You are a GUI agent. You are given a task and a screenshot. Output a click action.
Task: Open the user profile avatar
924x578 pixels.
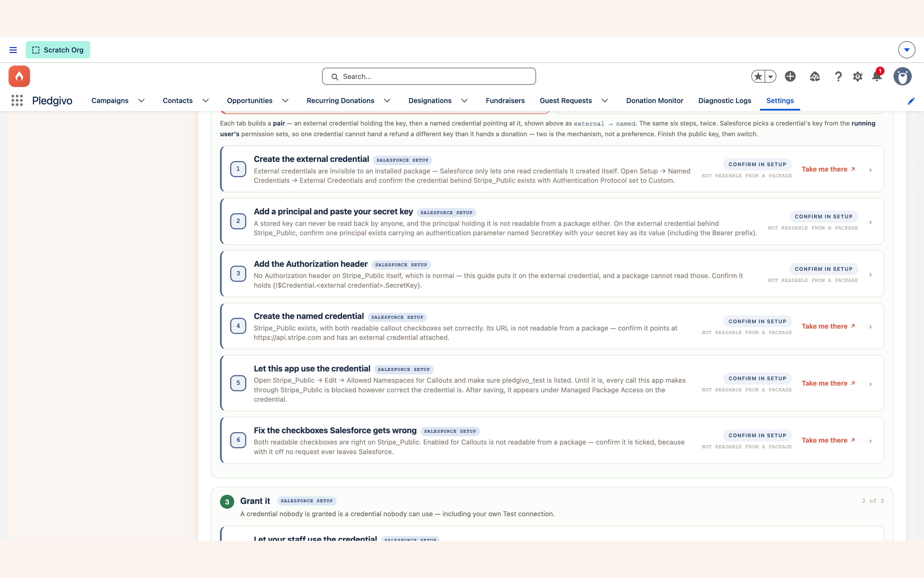click(x=903, y=76)
